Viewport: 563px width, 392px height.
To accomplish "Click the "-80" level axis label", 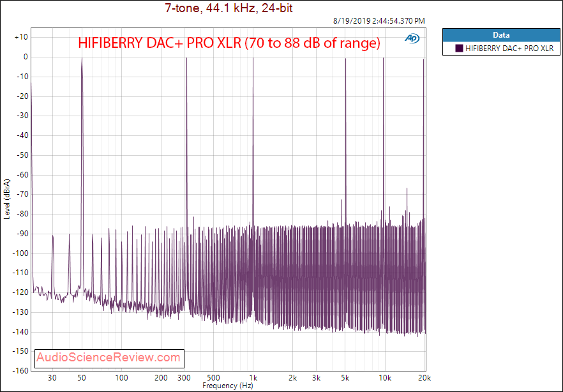I will (22, 214).
